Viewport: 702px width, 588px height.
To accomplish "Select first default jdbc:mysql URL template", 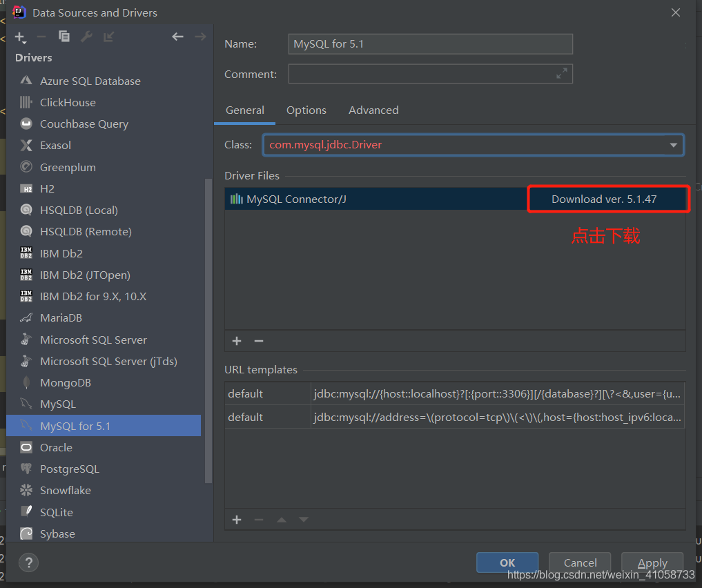I will point(455,394).
